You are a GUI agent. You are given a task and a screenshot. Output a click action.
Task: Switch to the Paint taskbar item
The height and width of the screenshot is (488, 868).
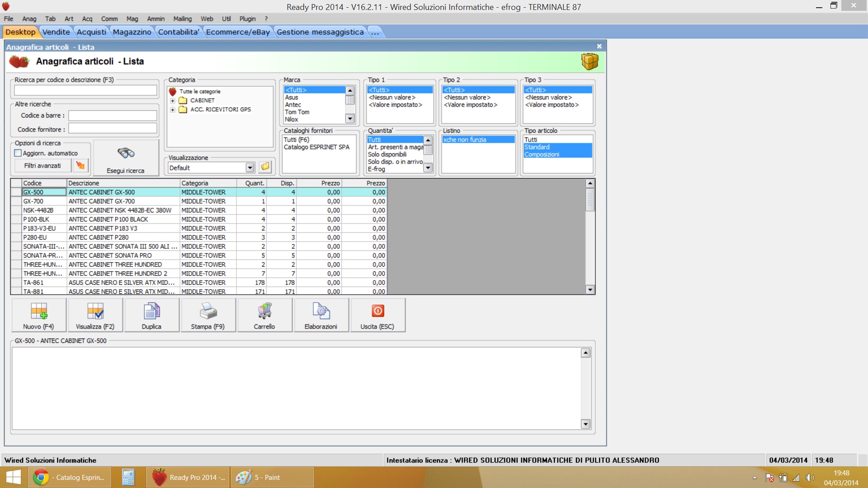click(x=273, y=477)
